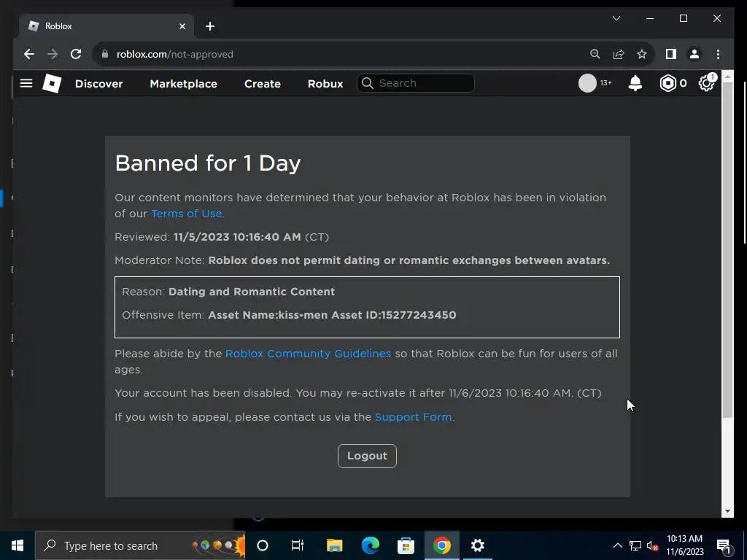This screenshot has height=560, width=747.
Task: Click the Logout button
Action: pyautogui.click(x=367, y=456)
